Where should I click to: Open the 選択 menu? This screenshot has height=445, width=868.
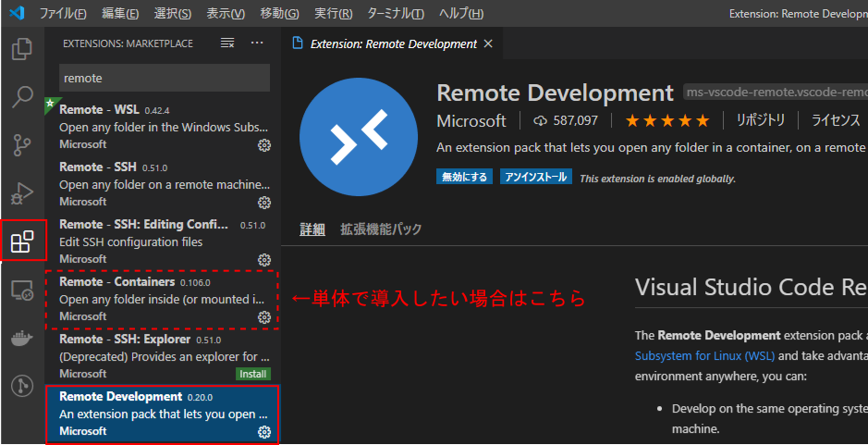point(173,13)
